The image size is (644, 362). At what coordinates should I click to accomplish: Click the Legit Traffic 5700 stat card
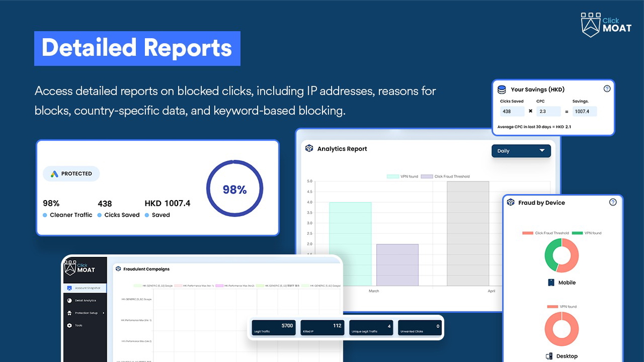273,327
